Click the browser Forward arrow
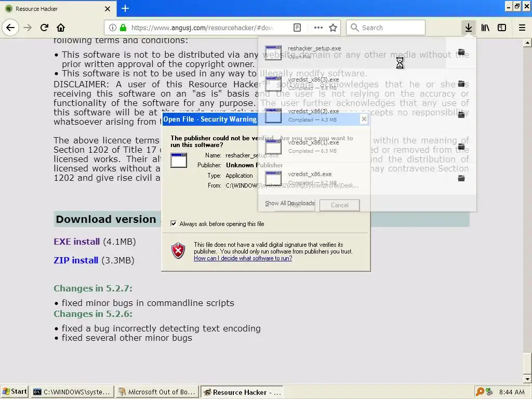This screenshot has height=399, width=532. tap(28, 28)
